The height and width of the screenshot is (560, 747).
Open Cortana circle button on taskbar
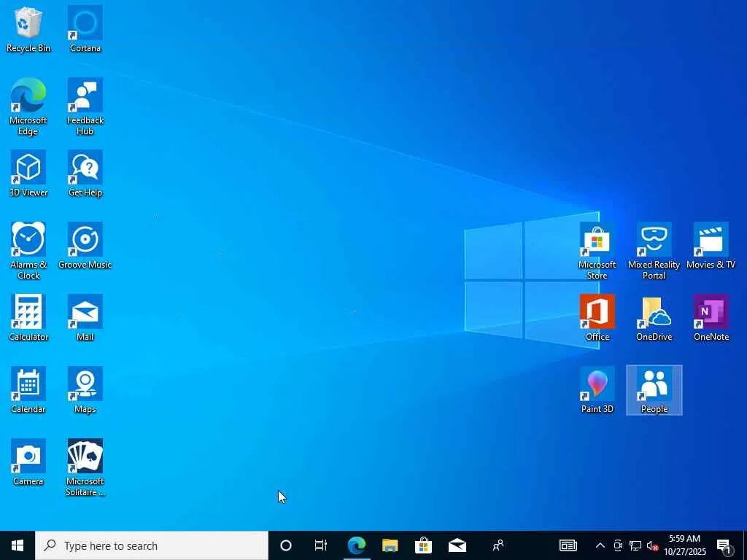pos(285,545)
